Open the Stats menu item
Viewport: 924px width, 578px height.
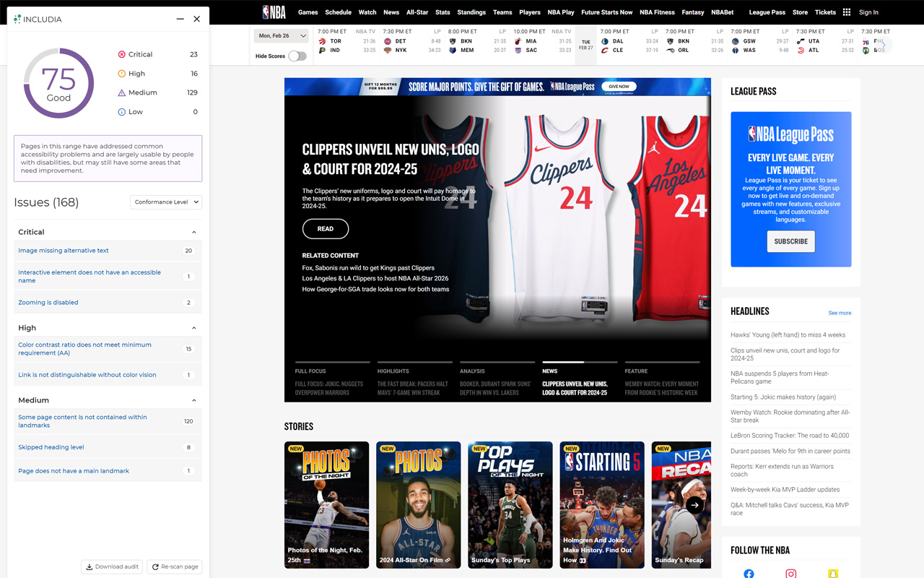pos(443,12)
